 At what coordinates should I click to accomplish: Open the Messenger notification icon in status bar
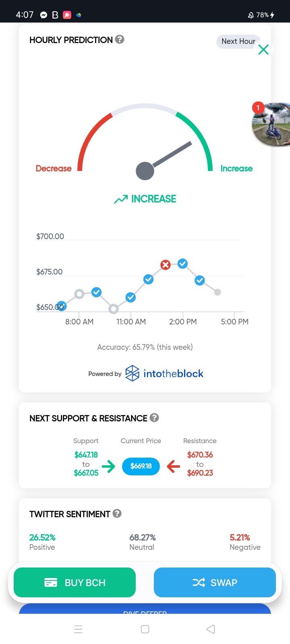click(43, 15)
